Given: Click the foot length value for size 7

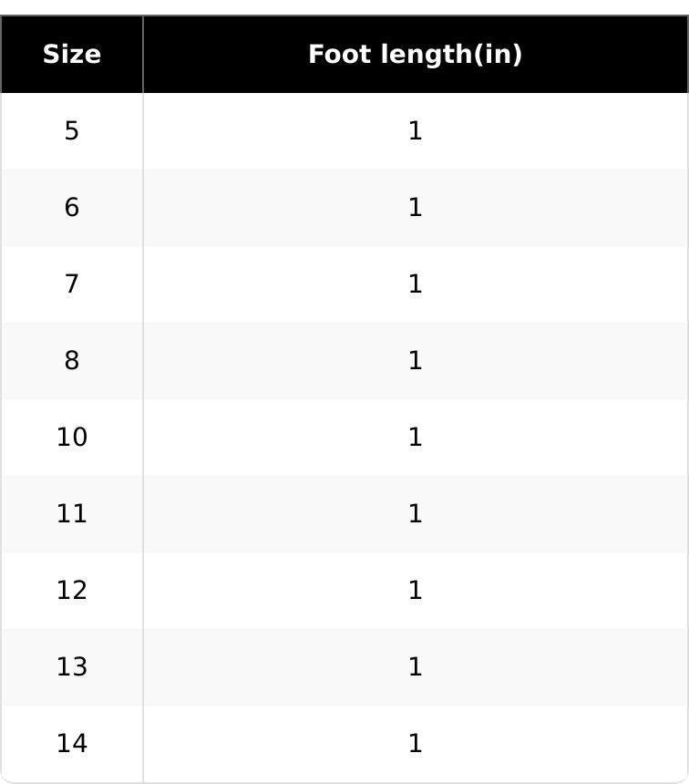Looking at the screenshot, I should pos(415,284).
